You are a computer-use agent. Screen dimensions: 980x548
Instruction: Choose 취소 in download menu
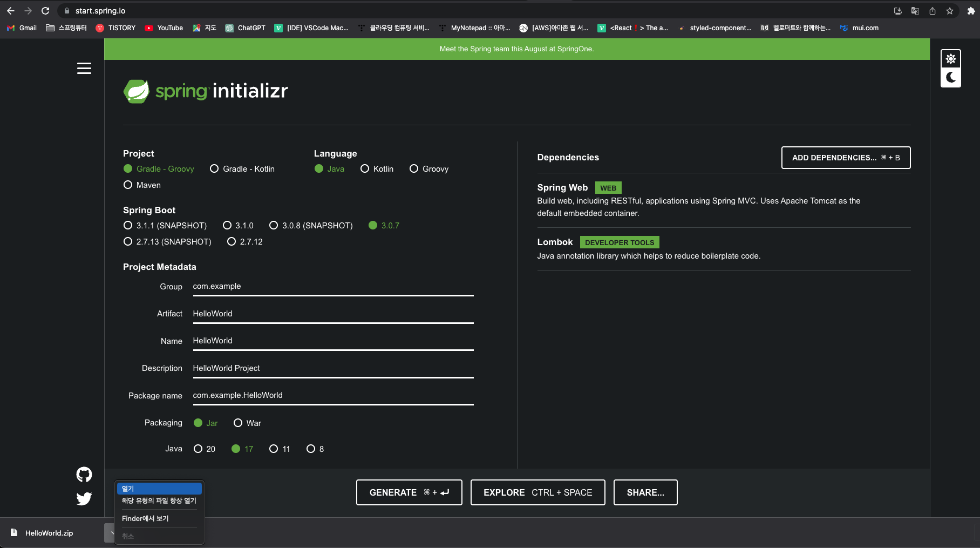pos(159,537)
